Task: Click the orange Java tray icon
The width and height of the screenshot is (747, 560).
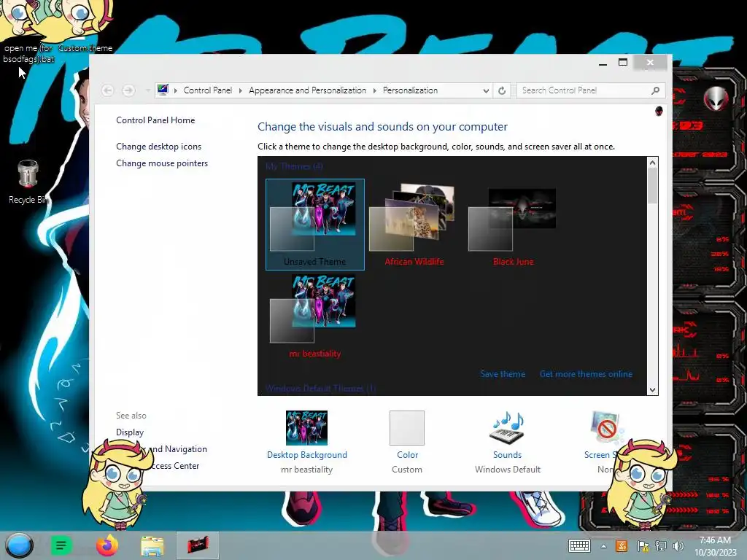Action: click(622, 546)
